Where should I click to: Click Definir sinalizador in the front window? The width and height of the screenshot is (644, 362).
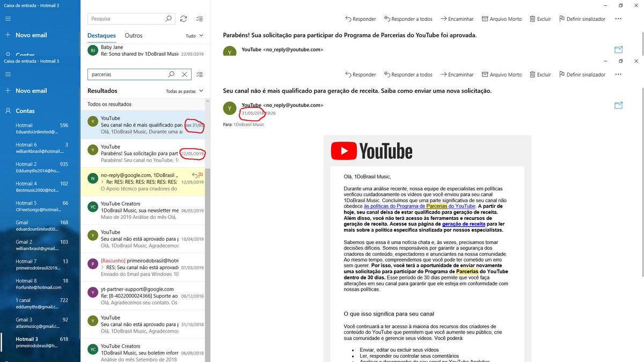582,75
